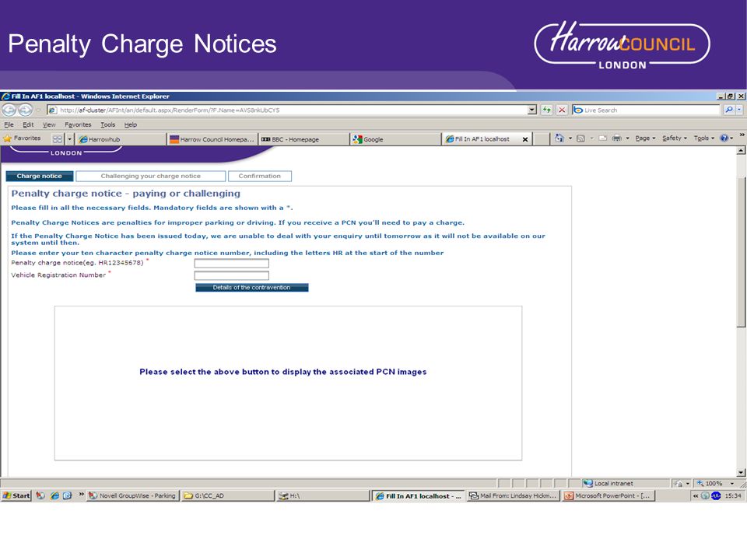This screenshot has height=560, width=747.
Task: Expand hidden system tray icons chevron
Action: (696, 495)
